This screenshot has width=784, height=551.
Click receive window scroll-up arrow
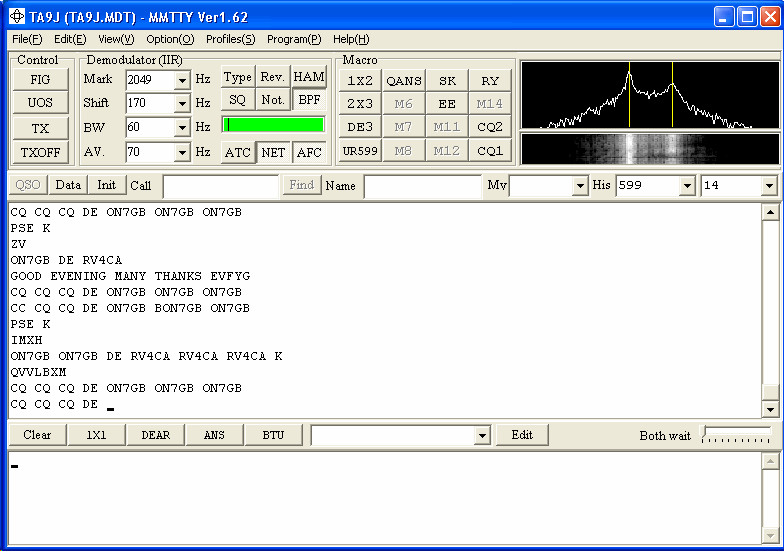point(770,212)
